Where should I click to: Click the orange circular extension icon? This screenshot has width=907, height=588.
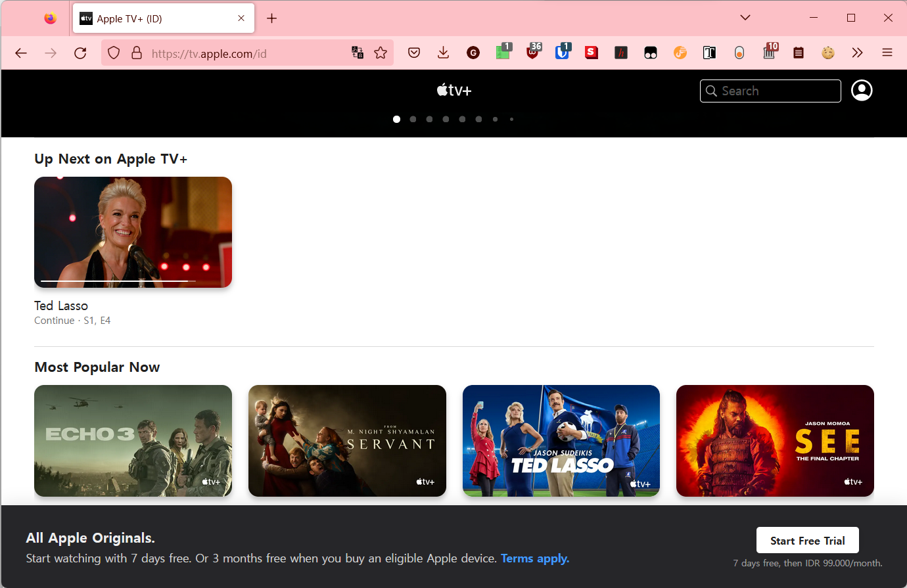(x=680, y=53)
